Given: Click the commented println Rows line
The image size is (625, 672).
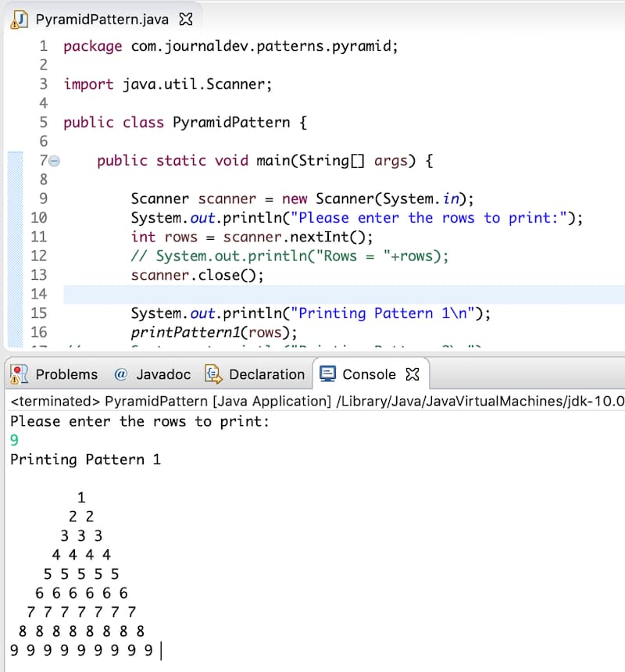Looking at the screenshot, I should coord(290,256).
